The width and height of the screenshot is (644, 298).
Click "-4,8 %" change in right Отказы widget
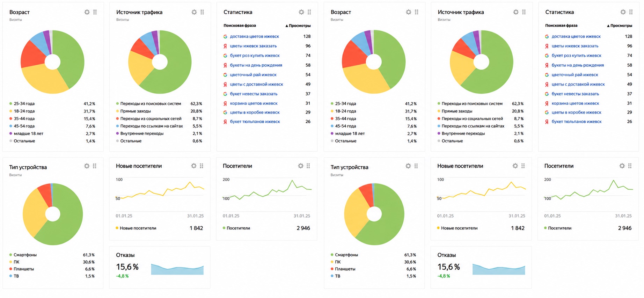(444, 276)
